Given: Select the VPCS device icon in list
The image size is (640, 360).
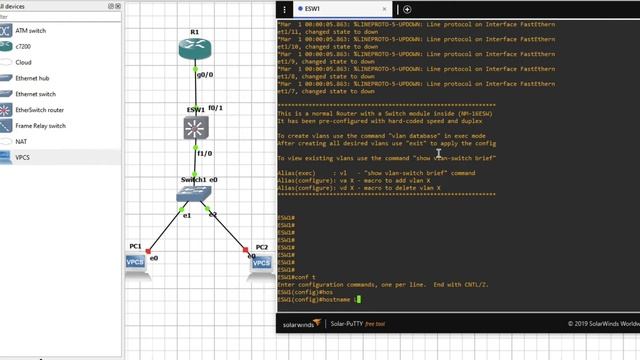Looking at the screenshot, I should point(5,158).
